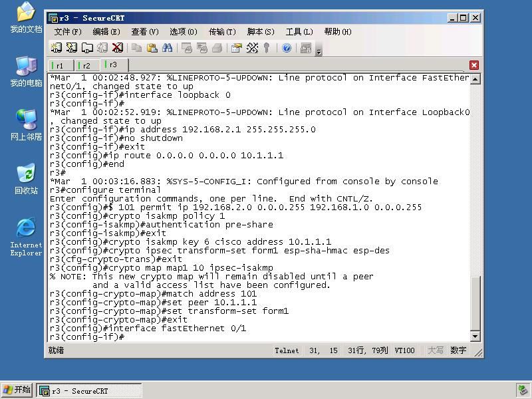Click 'ip route 0.0.0.0 0.0.0.0 10.1.1.1' line
Viewport: 532px width, 399px height.
point(166,156)
